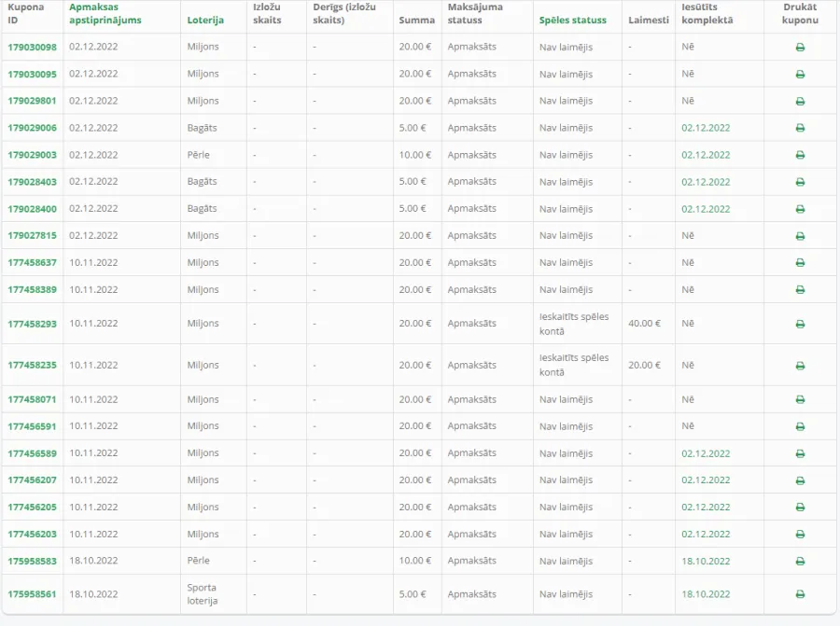
Task: Sort table by Apmaksas apstiprinājums column
Action: click(105, 13)
